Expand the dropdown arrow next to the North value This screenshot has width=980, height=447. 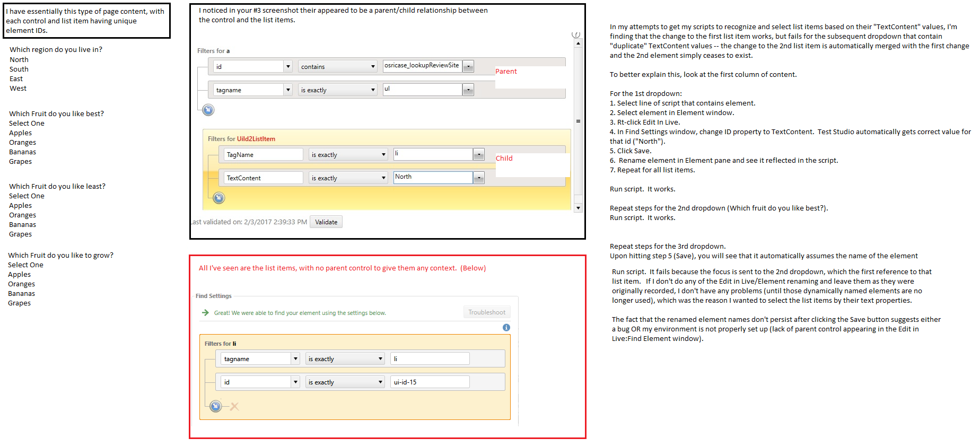(x=479, y=178)
